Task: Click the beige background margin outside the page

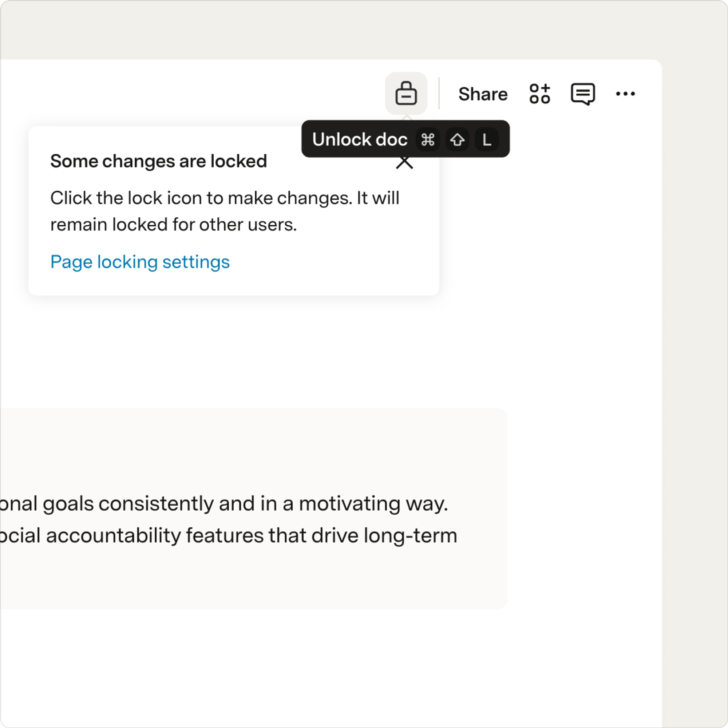Action: 695,377
